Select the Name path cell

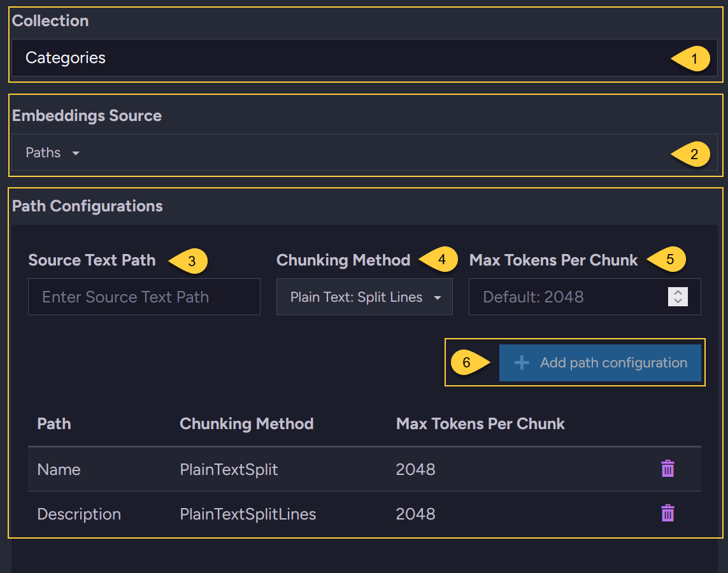click(x=59, y=469)
